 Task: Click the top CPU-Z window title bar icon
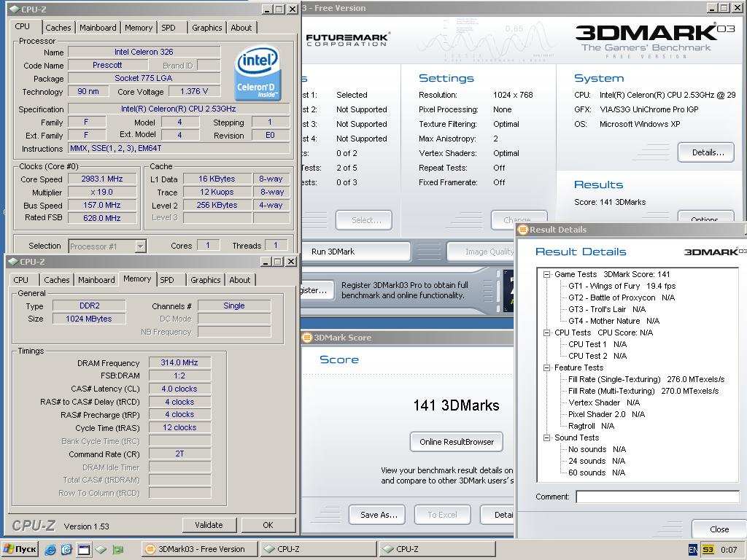[x=15, y=9]
